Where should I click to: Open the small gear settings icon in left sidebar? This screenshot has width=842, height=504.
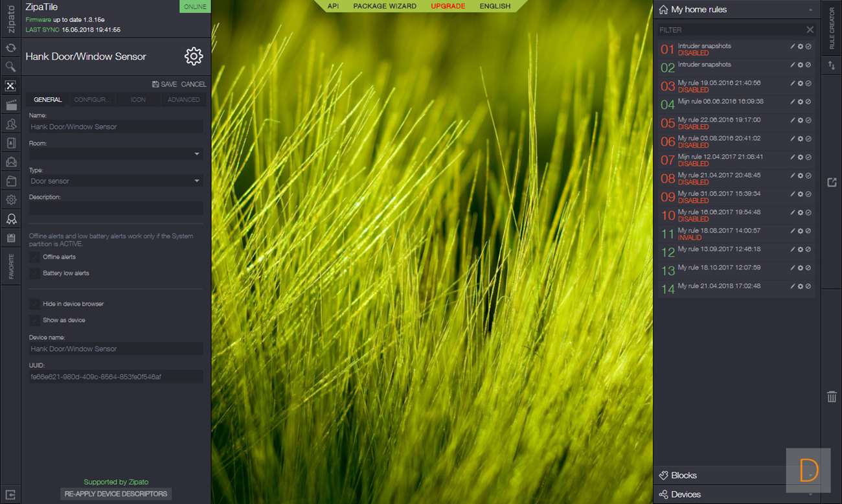pos(11,200)
